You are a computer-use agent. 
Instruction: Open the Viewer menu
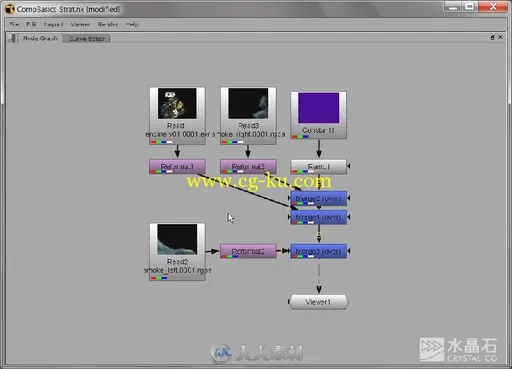pos(80,24)
